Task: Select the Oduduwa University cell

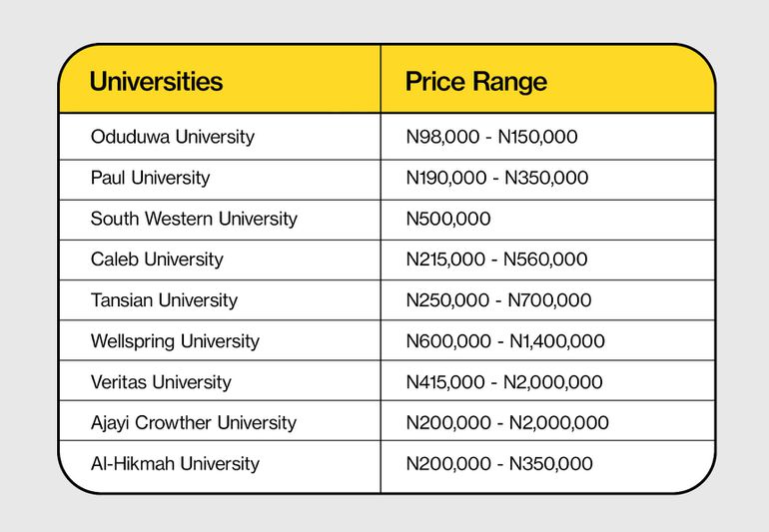Action: pyautogui.click(x=173, y=137)
